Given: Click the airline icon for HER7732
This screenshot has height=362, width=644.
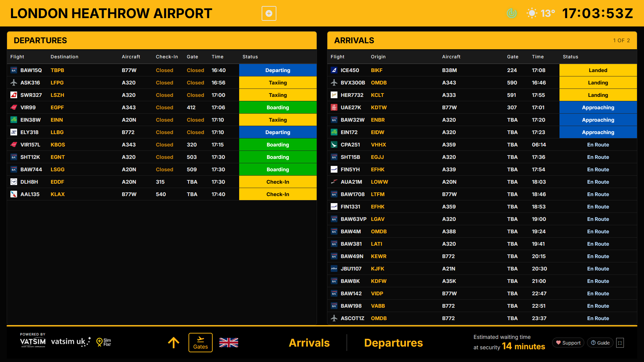Looking at the screenshot, I should coord(334,95).
